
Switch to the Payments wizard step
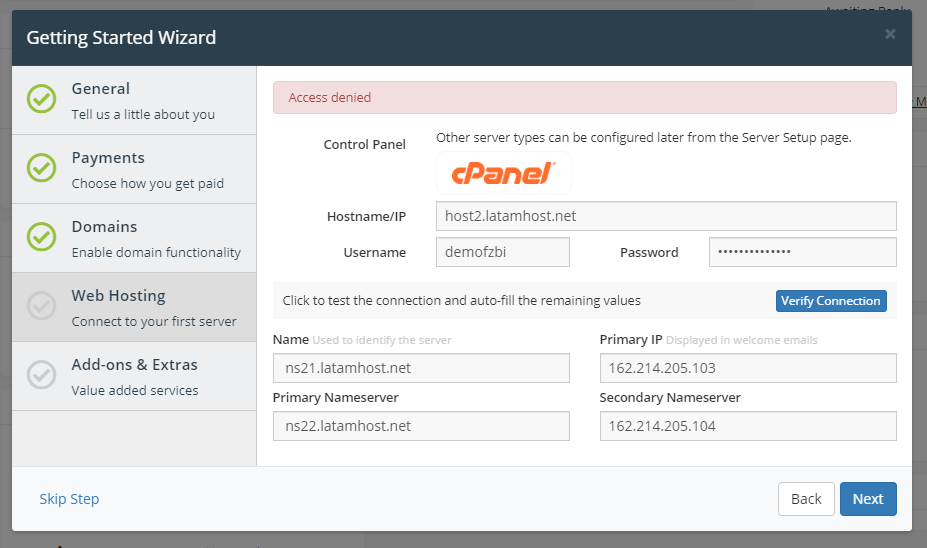pyautogui.click(x=147, y=169)
